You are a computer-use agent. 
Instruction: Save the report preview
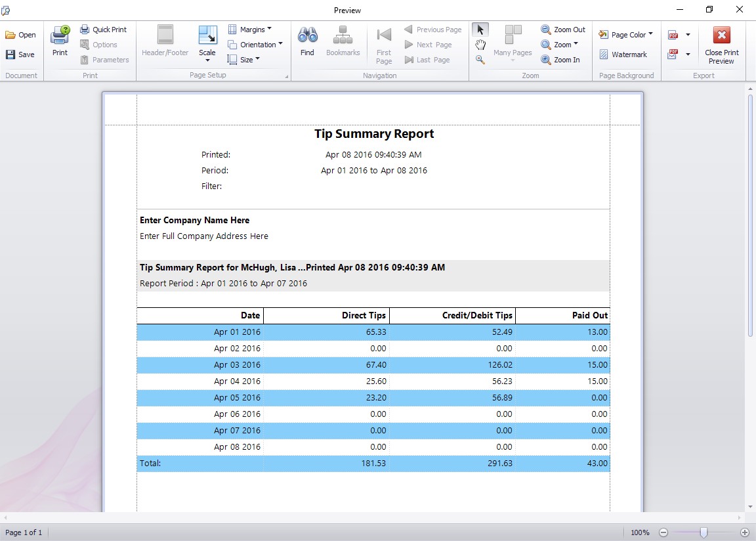point(20,54)
